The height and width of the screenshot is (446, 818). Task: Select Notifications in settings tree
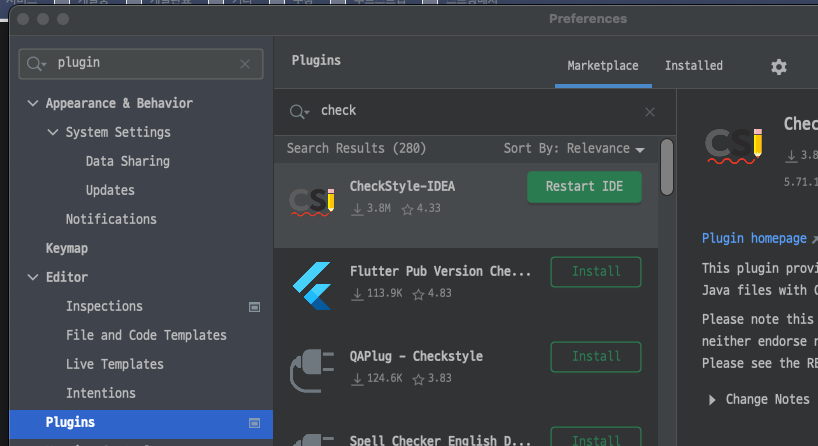[x=111, y=219]
